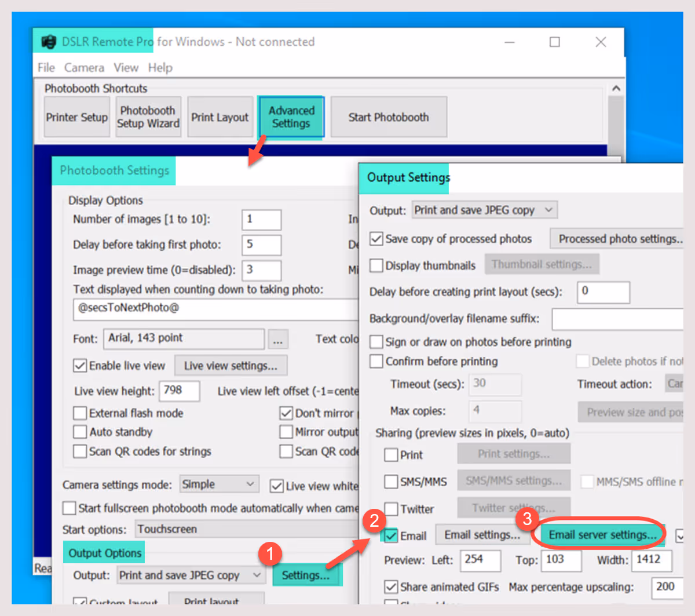Enable External flash mode
The height and width of the screenshot is (616, 695).
[80, 413]
